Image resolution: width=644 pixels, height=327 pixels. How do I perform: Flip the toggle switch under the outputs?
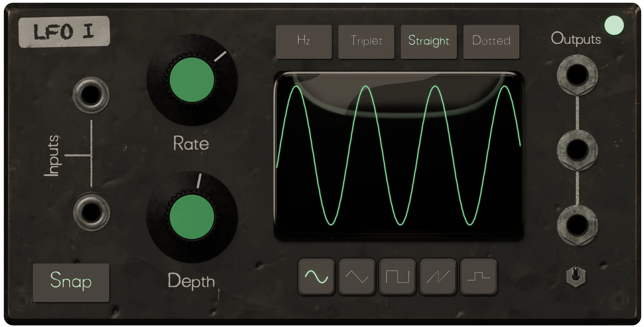click(576, 277)
